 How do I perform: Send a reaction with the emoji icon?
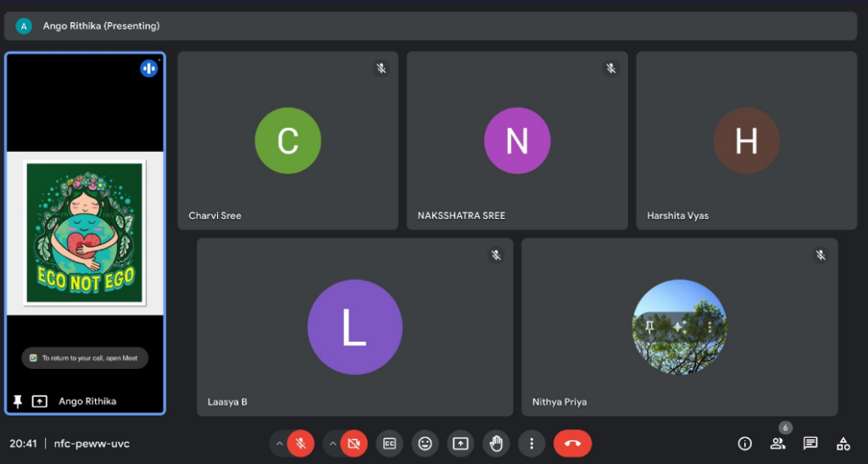click(x=425, y=443)
